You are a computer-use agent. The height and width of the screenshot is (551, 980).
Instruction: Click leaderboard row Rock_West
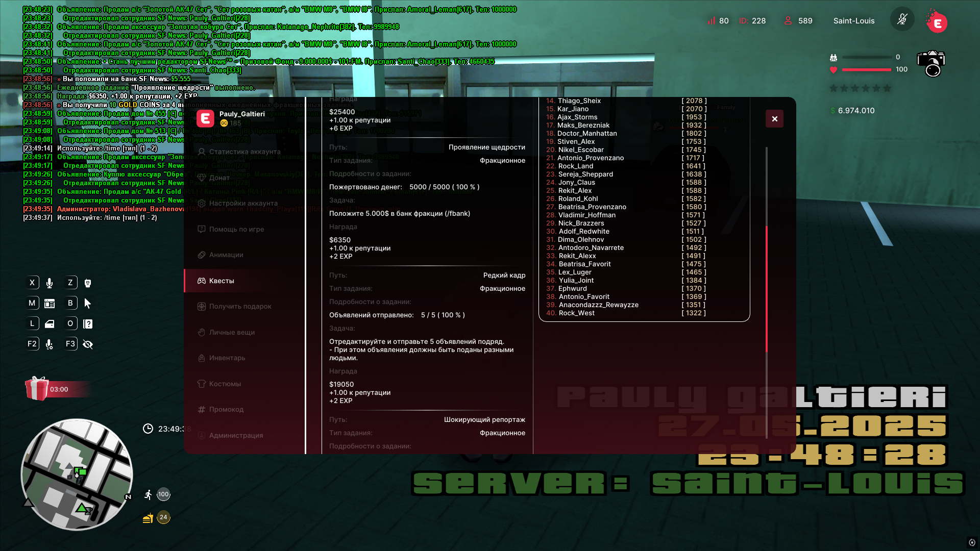627,313
